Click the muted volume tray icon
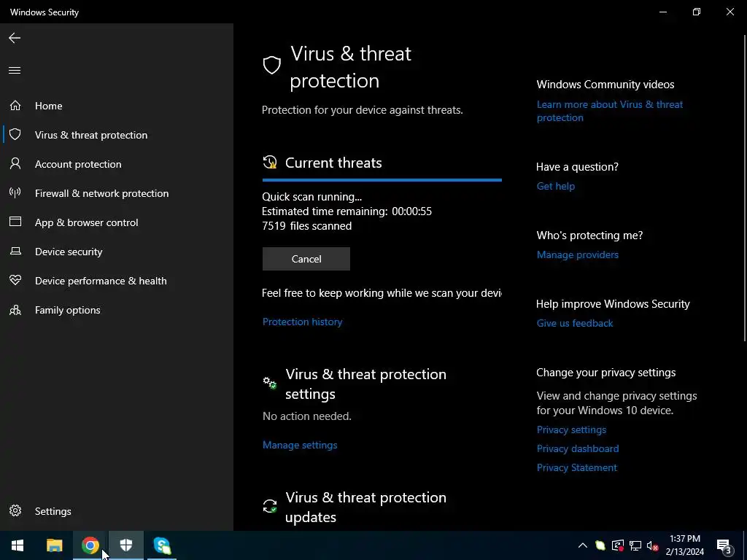 [652, 545]
